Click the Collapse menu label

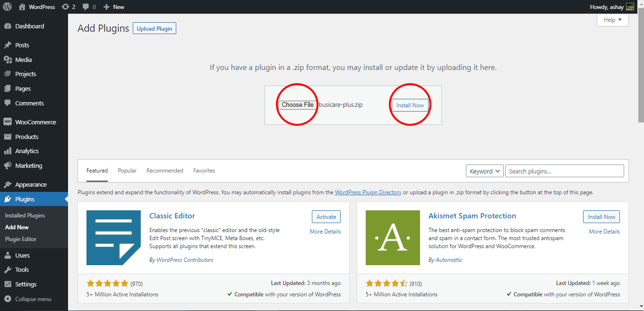point(33,299)
